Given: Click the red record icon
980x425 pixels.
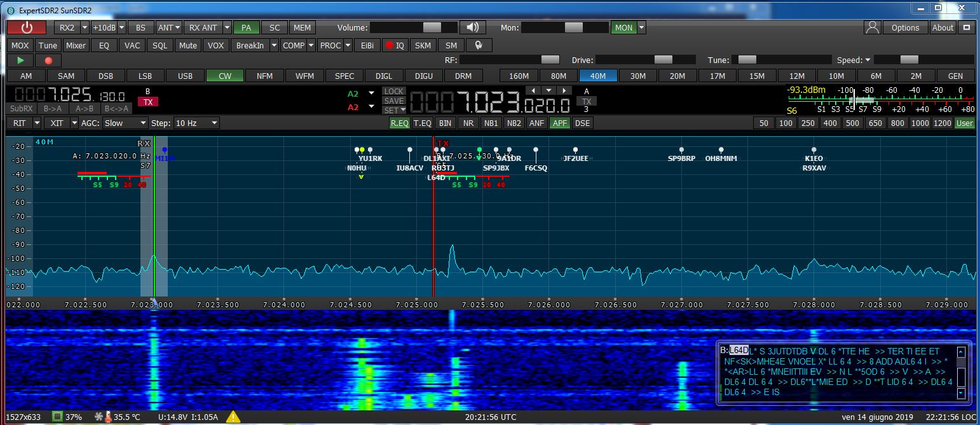Looking at the screenshot, I should [x=47, y=60].
